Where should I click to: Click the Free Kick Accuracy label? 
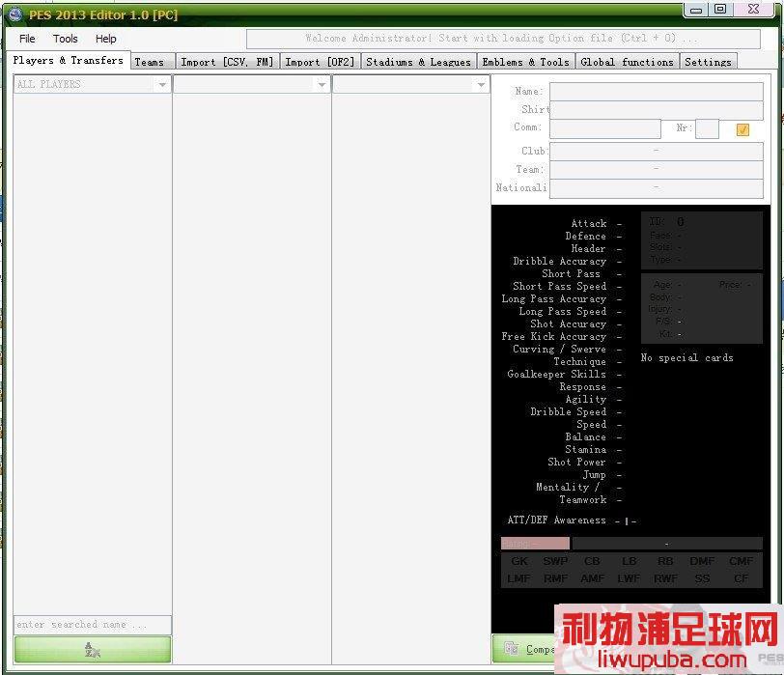pyautogui.click(x=554, y=336)
